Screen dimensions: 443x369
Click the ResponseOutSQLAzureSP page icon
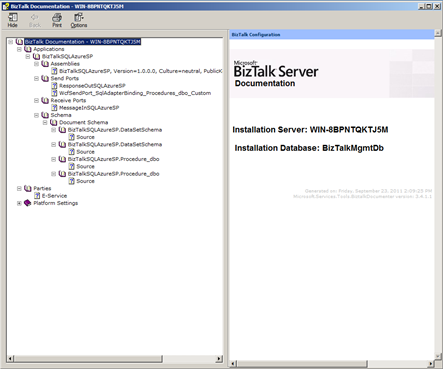pos(54,86)
